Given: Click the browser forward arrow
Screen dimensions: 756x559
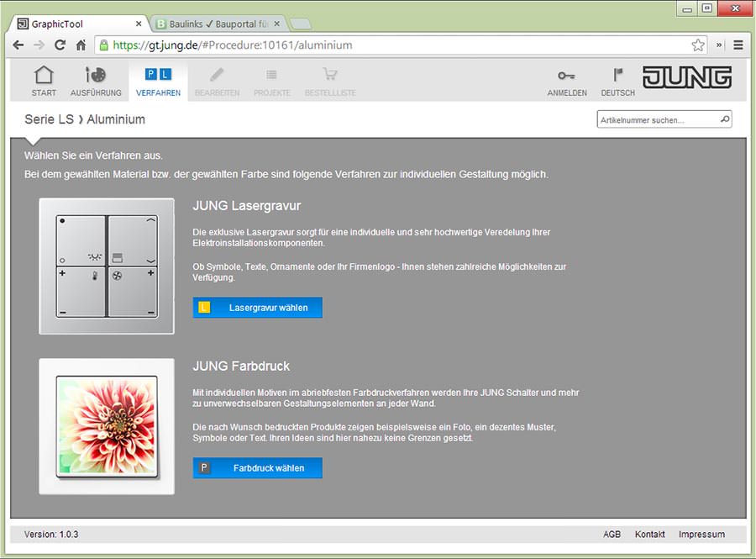Looking at the screenshot, I should click(39, 45).
